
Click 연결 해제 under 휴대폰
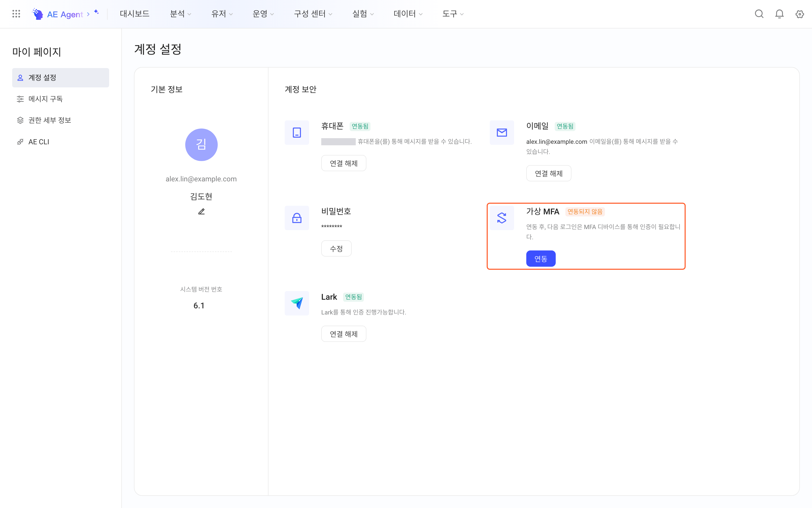(x=344, y=163)
